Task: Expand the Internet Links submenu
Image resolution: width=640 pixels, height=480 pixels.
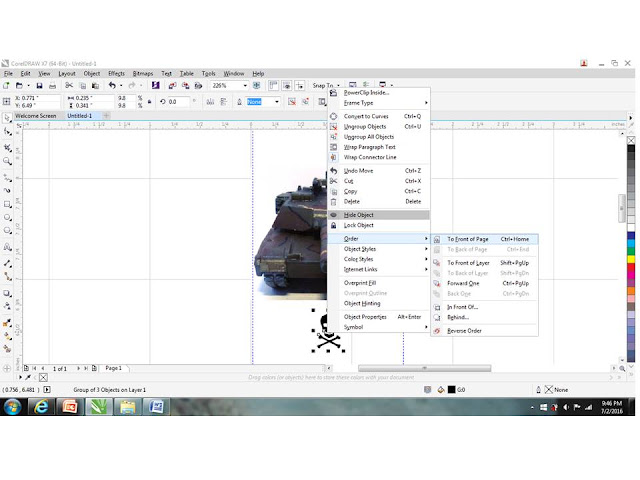Action: (x=379, y=269)
